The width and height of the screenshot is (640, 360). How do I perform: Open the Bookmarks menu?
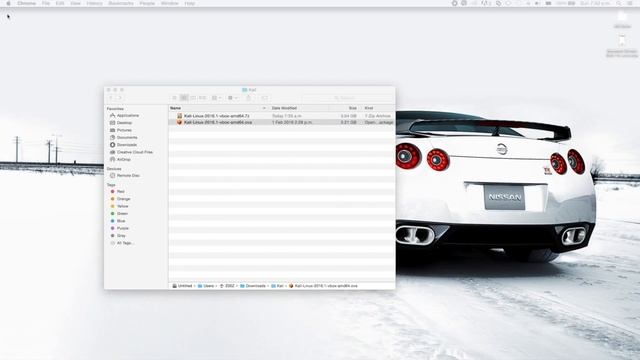[121, 3]
